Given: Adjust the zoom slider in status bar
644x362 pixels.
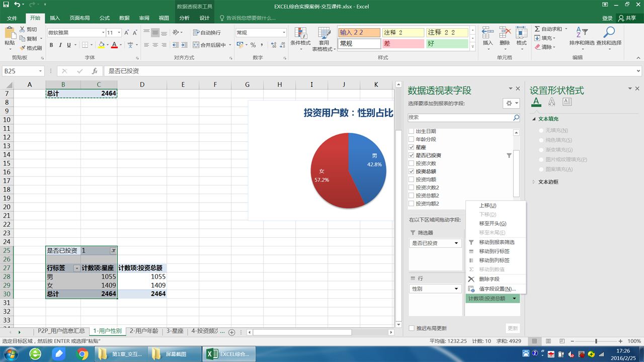Looking at the screenshot, I should 596,341.
